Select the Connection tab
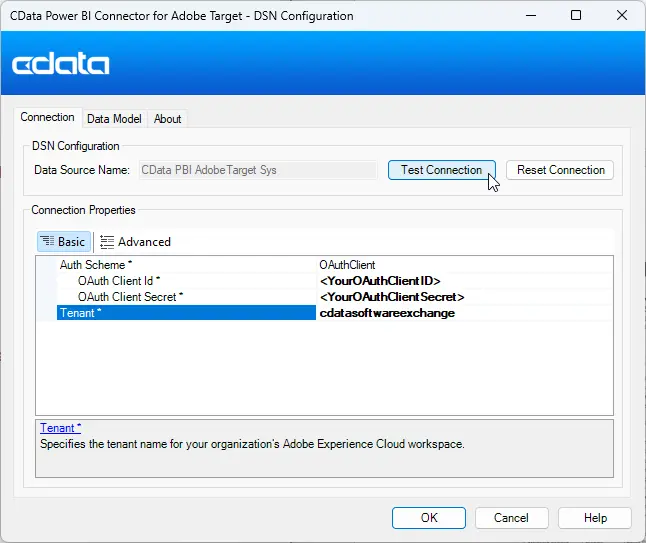 (x=48, y=118)
